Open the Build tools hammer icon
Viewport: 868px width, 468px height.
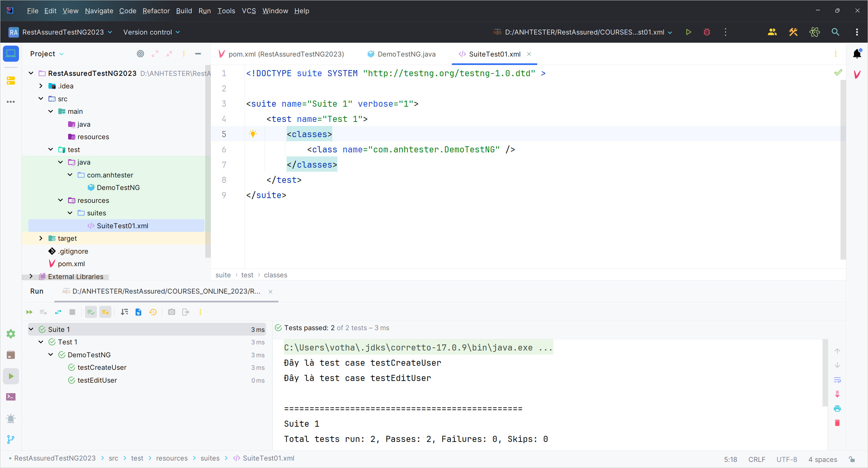pos(793,32)
